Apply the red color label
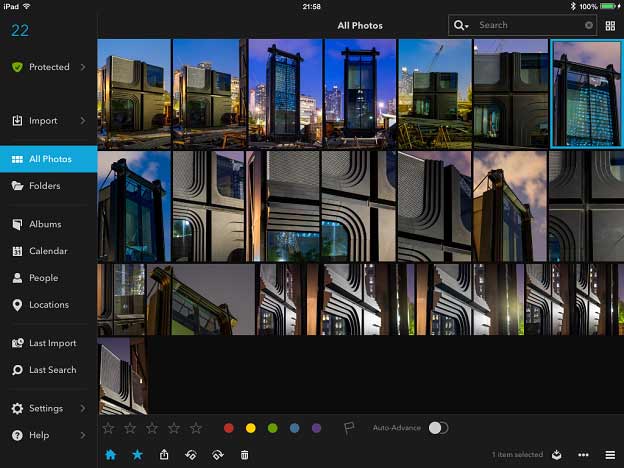This screenshot has width=624, height=468. coord(228,428)
